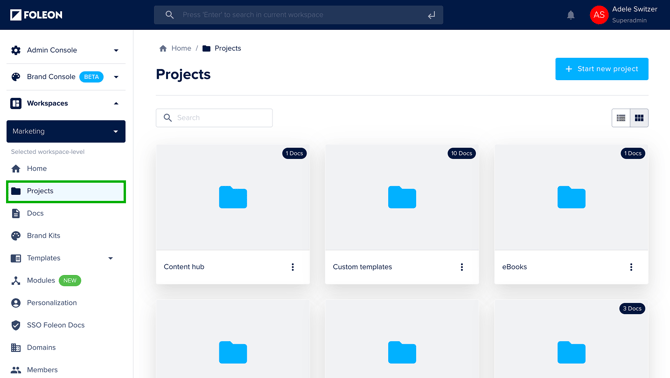
Task: Open options menu for Custom templates
Action: click(461, 267)
